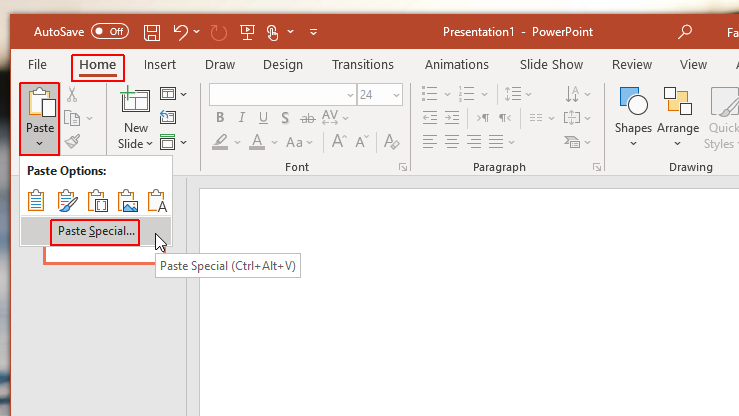Viewport: 739px width, 416px height.
Task: Toggle AutoSave switch
Action: pos(110,32)
